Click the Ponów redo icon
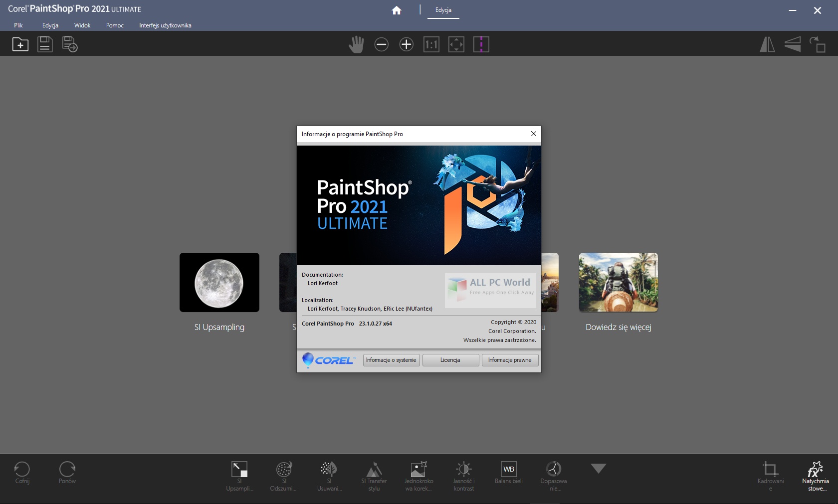This screenshot has width=838, height=504. (67, 472)
